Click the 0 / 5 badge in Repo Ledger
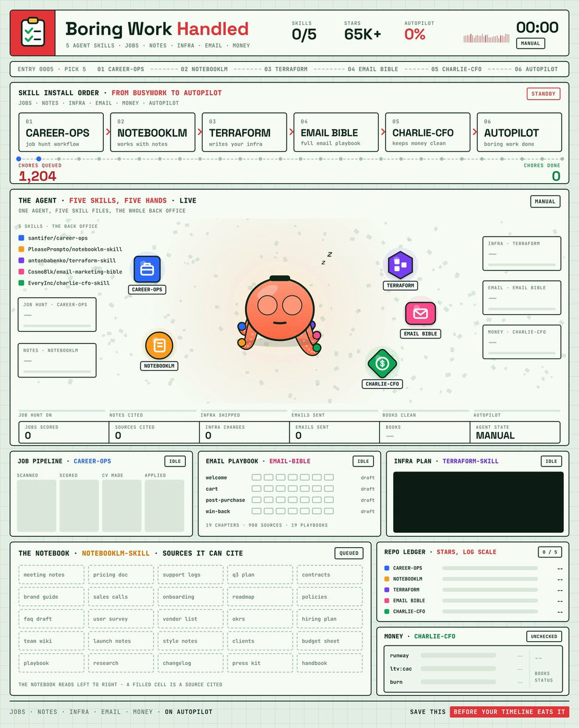Viewport: 579px width, 728px height. (550, 552)
